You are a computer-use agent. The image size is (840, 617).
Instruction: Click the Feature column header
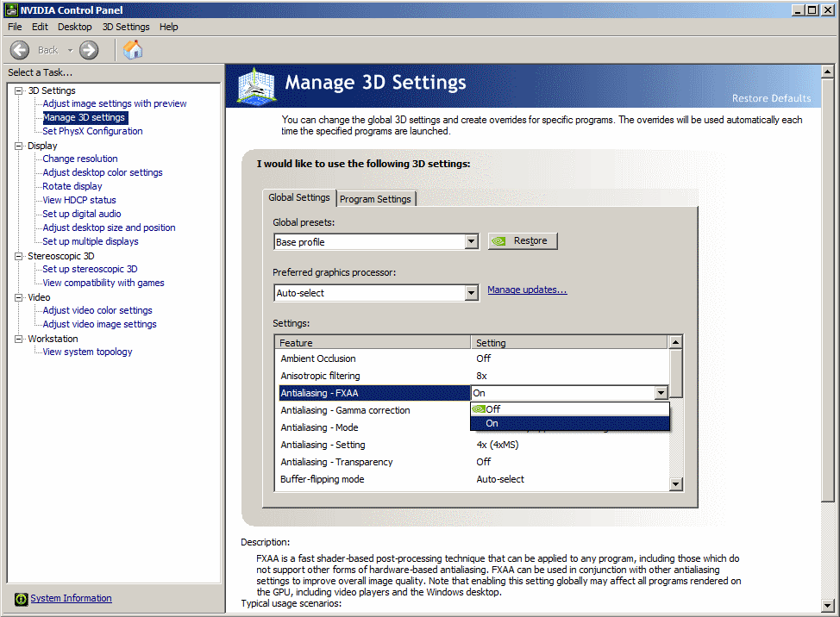[373, 342]
